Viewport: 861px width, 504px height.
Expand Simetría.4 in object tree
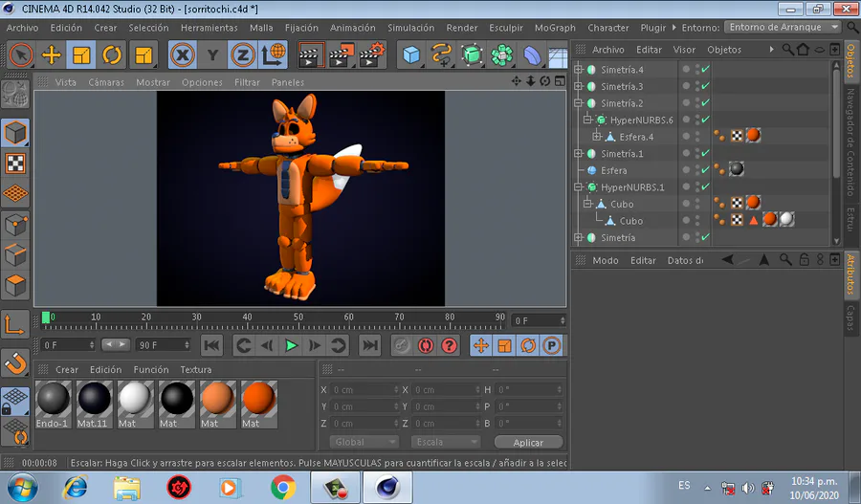tap(578, 69)
